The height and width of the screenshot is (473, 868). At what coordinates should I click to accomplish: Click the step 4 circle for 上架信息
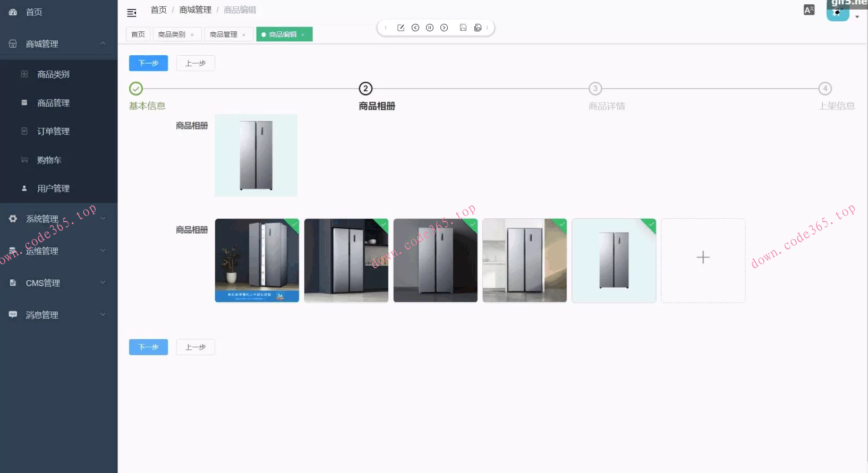[x=825, y=89]
